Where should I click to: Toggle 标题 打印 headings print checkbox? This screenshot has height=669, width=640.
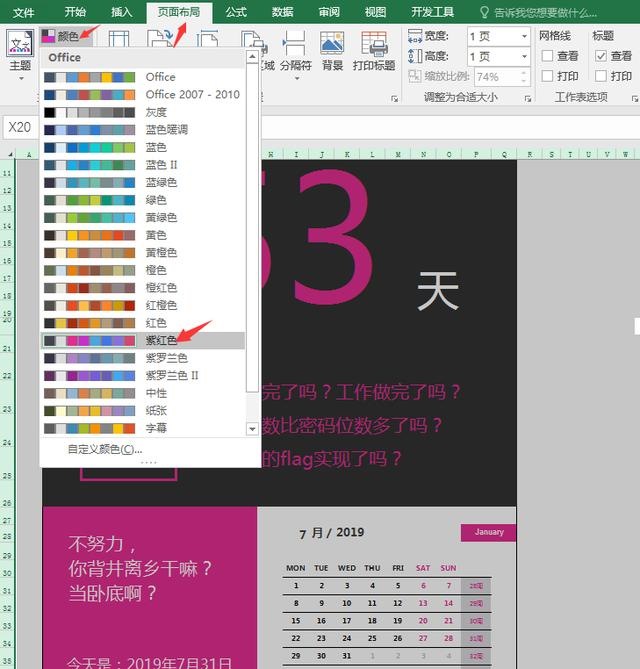point(601,76)
